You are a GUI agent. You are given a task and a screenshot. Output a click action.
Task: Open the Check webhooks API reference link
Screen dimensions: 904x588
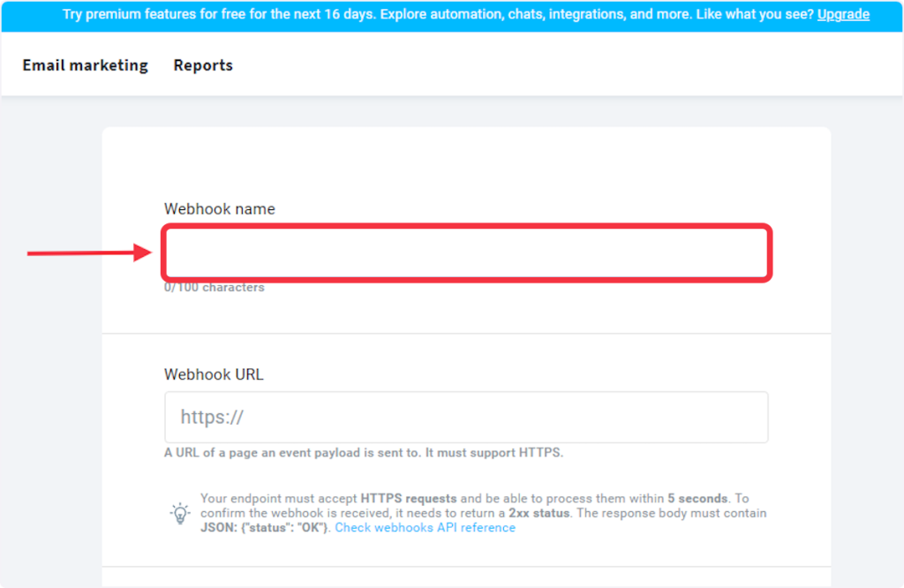[x=425, y=528]
